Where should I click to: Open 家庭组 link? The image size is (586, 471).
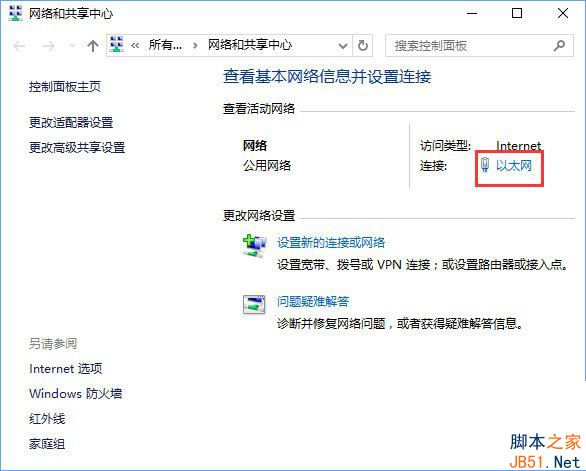(47, 444)
